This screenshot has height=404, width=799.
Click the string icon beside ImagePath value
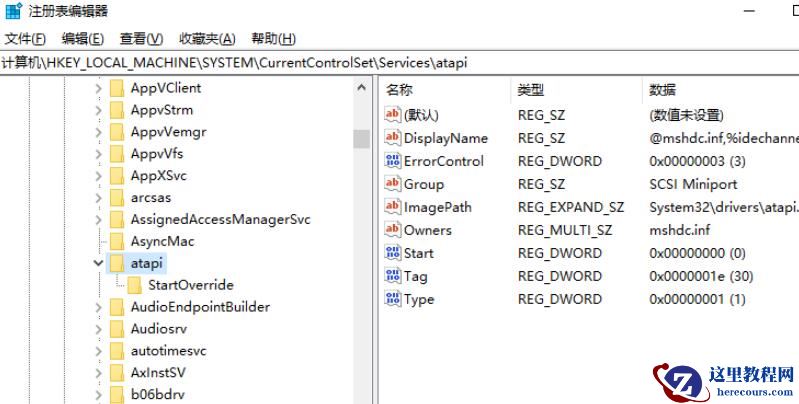click(x=392, y=207)
